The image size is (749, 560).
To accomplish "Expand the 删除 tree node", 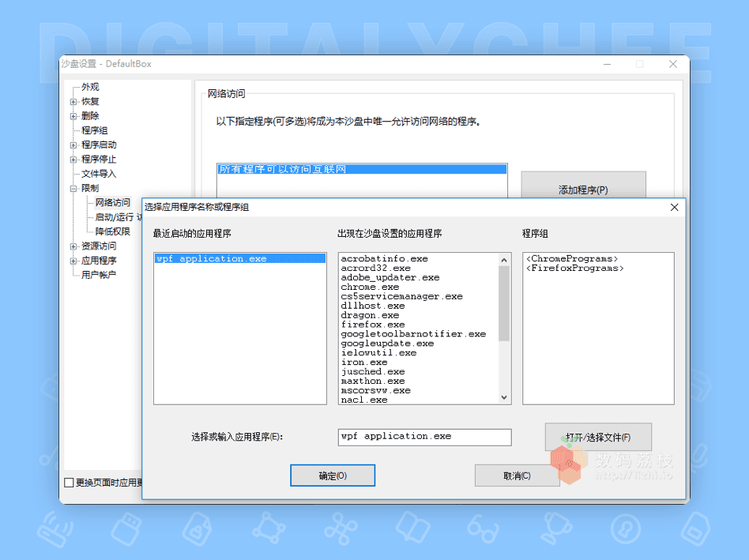I will [x=73, y=116].
